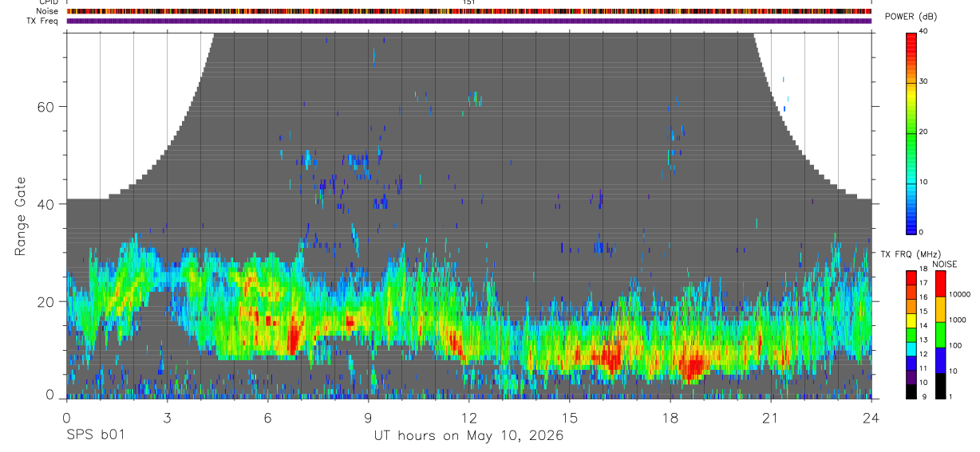Click the "10000" label in NOISE legend

pos(958,294)
